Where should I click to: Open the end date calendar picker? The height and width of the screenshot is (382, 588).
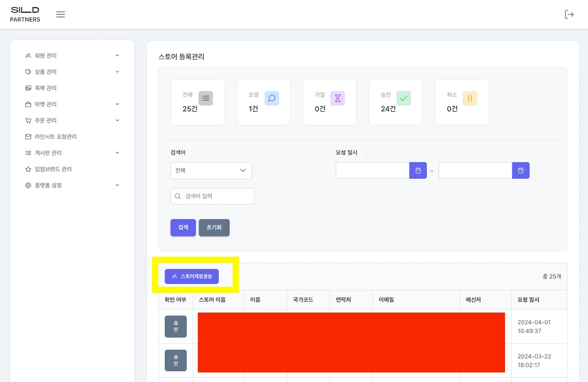click(520, 170)
